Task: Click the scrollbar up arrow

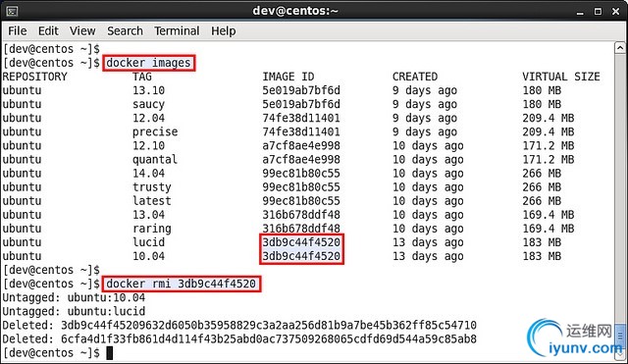Action: [619, 48]
